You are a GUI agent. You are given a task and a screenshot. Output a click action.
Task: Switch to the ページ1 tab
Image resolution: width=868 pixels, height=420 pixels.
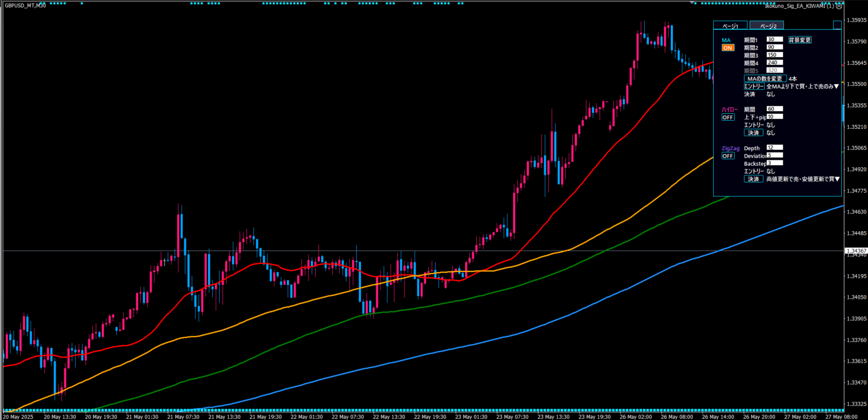tap(730, 26)
